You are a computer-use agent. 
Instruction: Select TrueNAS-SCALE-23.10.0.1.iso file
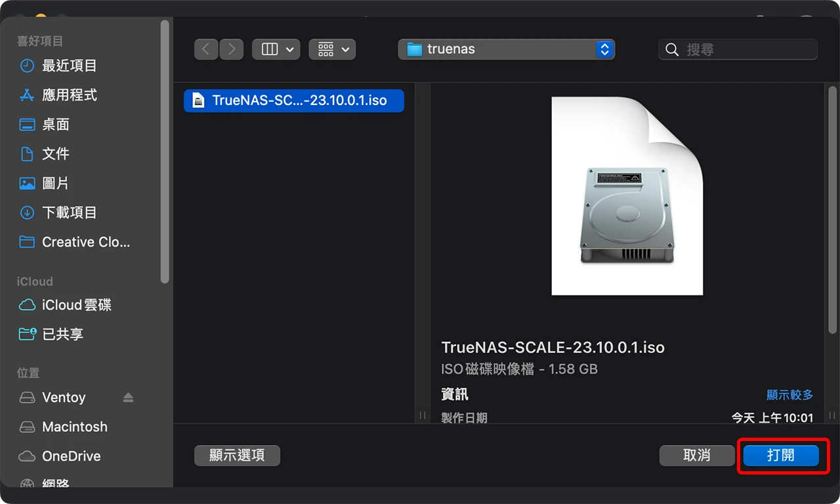coord(293,100)
